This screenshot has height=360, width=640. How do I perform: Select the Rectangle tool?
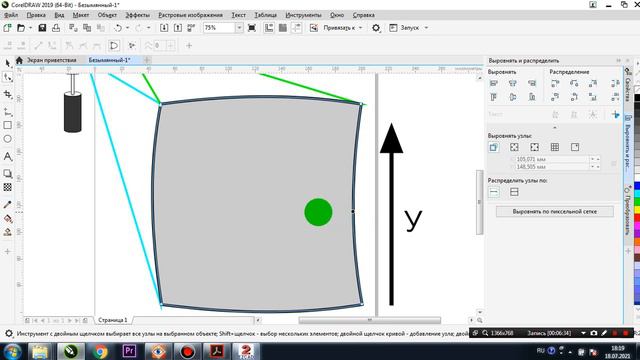8,125
